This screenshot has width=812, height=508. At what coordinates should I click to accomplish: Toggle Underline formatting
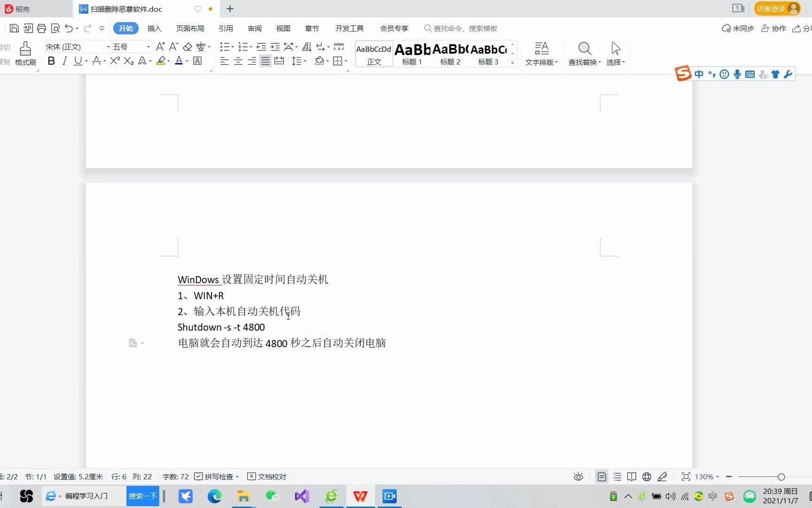[78, 61]
